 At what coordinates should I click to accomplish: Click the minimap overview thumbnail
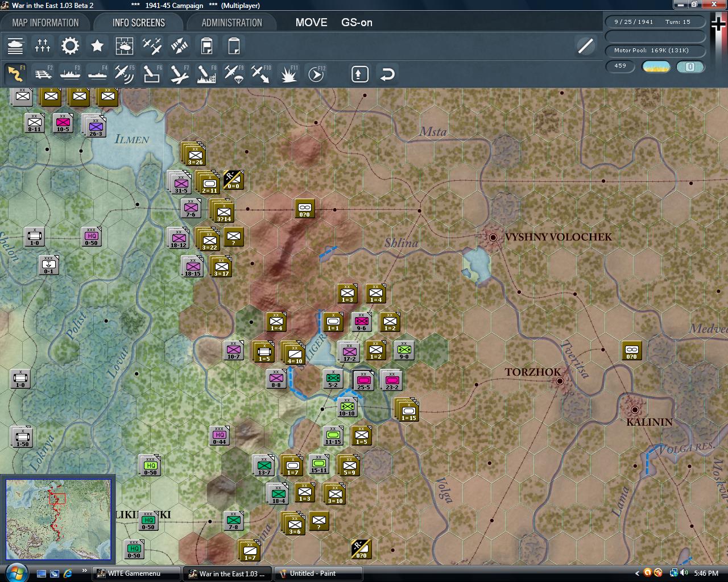click(59, 519)
